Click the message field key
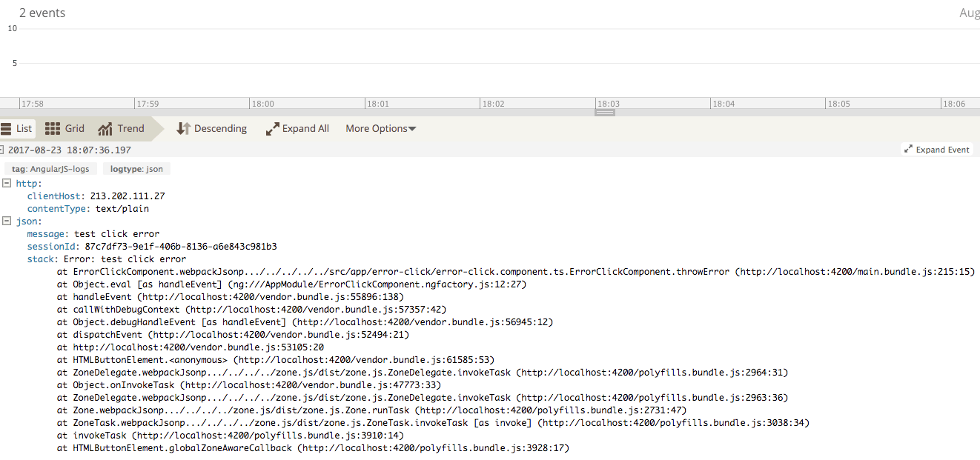This screenshot has width=980, height=460. click(x=47, y=234)
